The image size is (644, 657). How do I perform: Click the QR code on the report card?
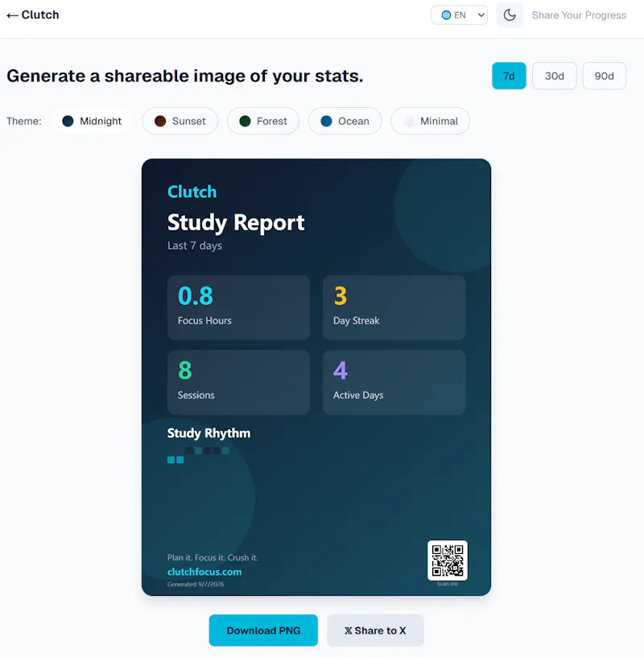point(448,560)
